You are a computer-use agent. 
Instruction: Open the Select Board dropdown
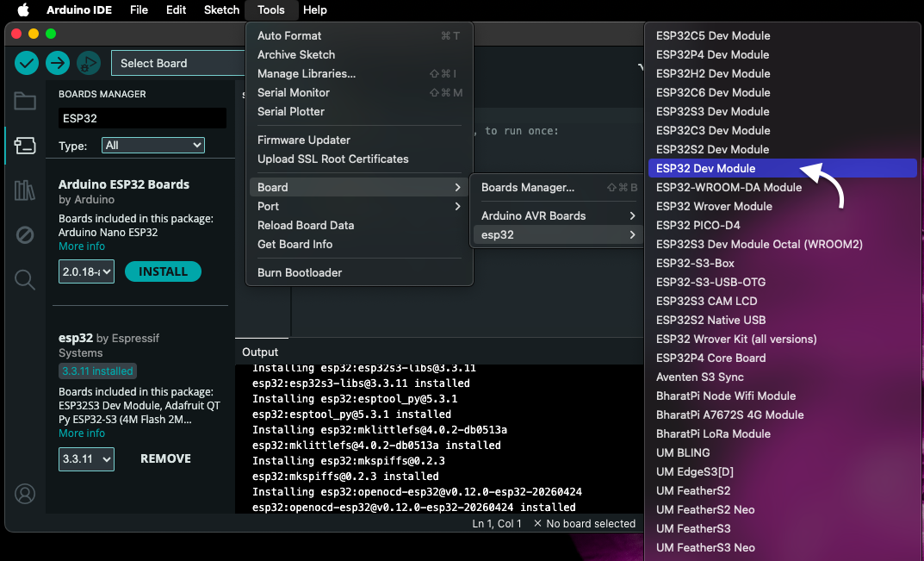[177, 63]
